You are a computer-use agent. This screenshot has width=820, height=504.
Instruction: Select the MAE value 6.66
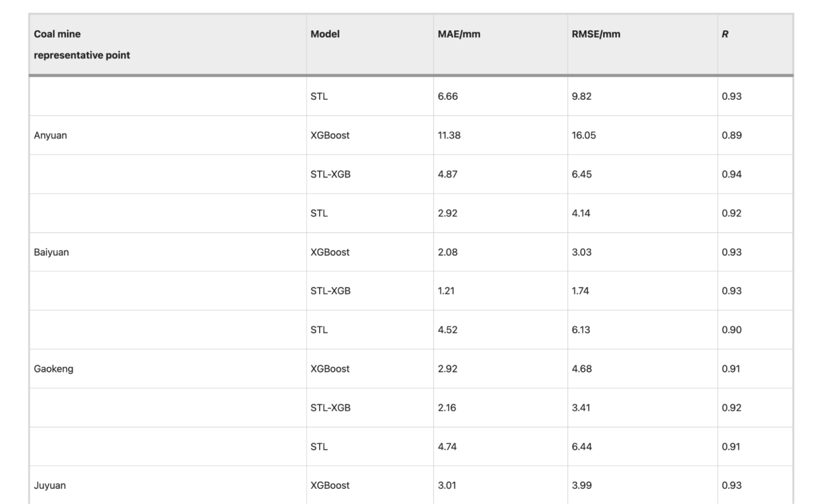[447, 96]
